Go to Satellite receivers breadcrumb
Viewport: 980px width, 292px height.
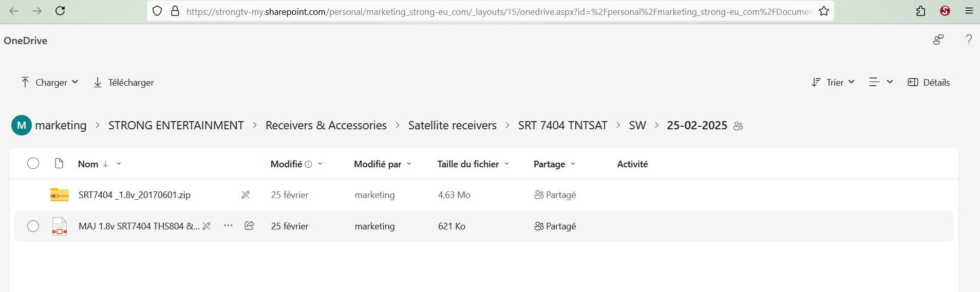(x=453, y=125)
